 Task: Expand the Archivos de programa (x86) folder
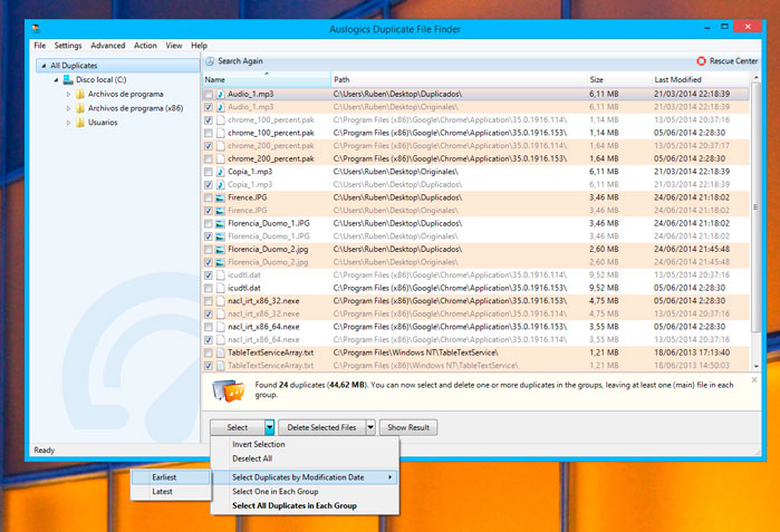pos(68,108)
